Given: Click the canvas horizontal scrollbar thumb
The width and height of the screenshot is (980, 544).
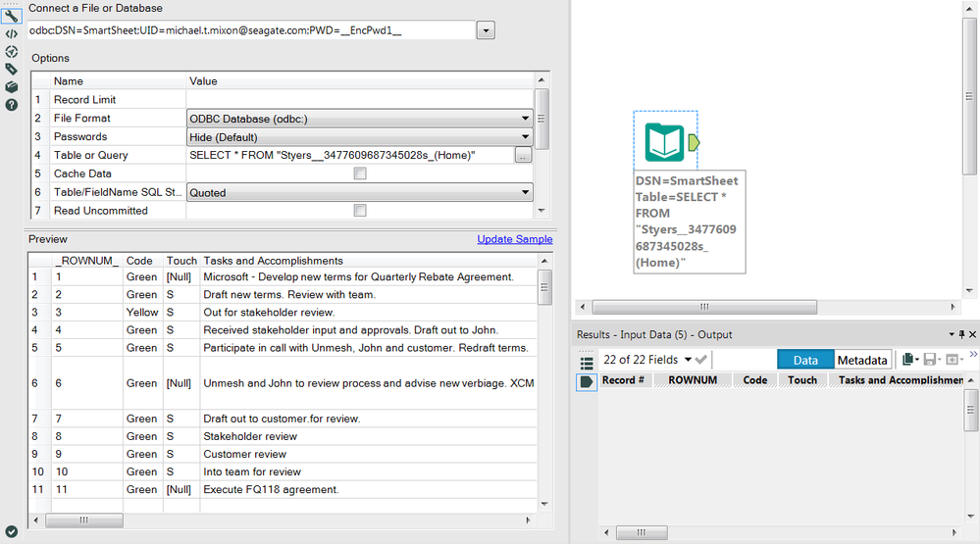Looking at the screenshot, I should [x=704, y=307].
